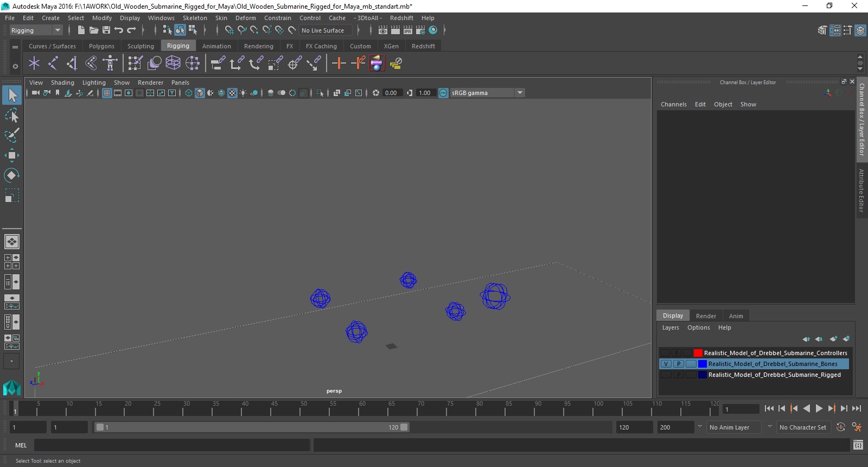The image size is (868, 467).
Task: Toggle playback P box of Bones layer
Action: (x=679, y=364)
